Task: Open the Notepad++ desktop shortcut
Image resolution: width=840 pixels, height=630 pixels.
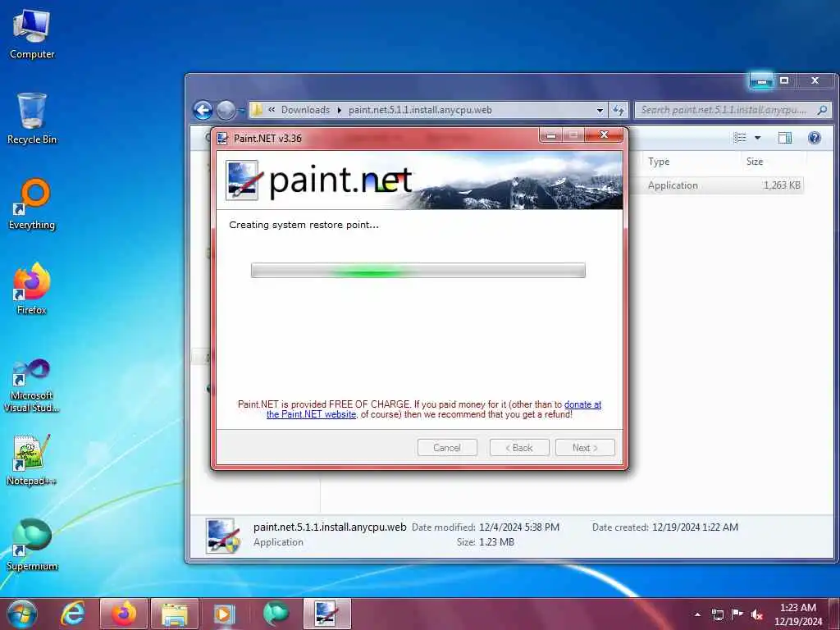Action: click(32, 459)
